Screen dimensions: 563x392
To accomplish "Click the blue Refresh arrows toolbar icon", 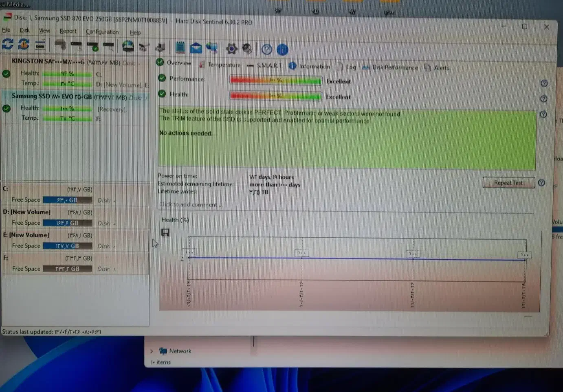I will pos(8,44).
